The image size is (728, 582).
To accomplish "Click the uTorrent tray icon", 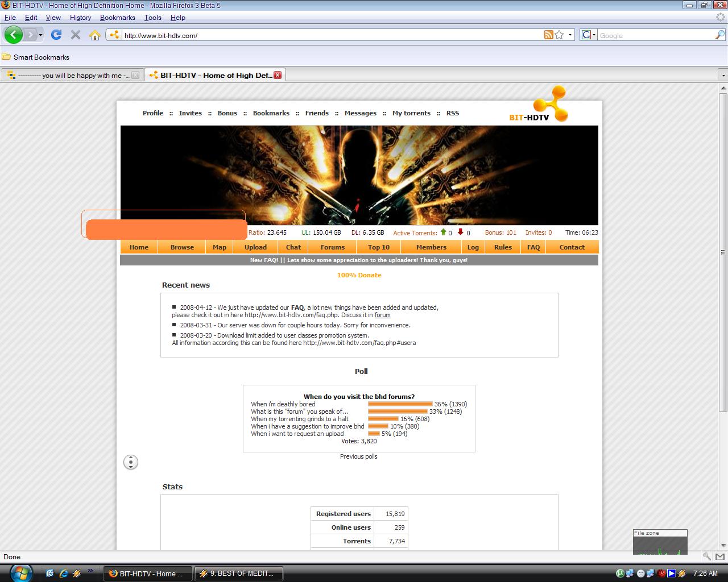I will pyautogui.click(x=620, y=573).
